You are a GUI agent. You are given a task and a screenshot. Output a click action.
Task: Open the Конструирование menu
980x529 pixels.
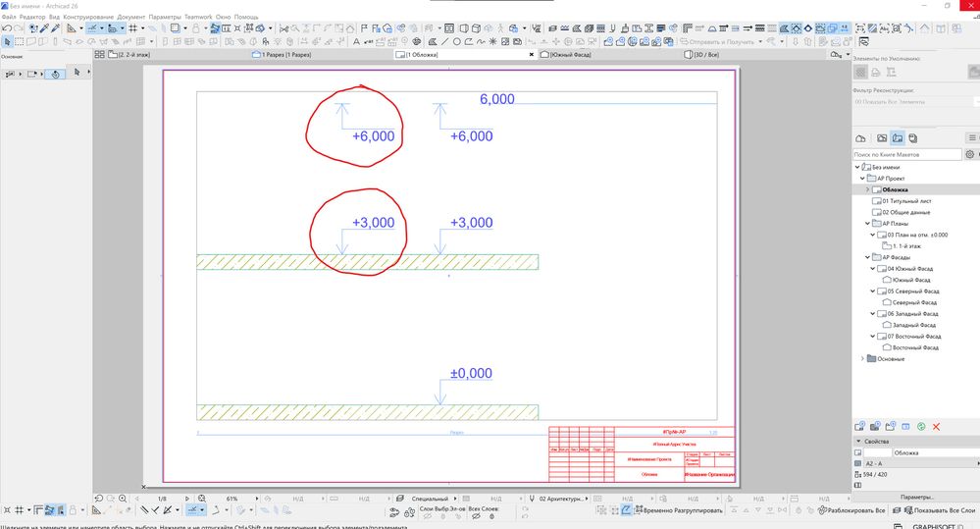[88, 17]
